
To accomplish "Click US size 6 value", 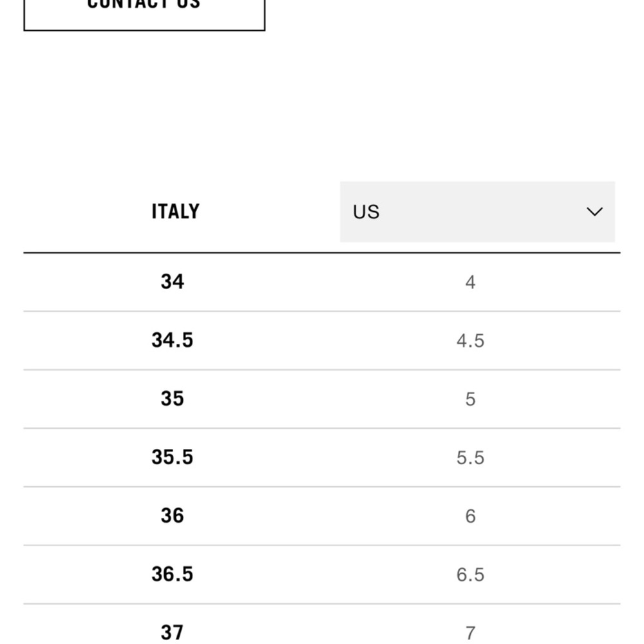I will tap(470, 516).
